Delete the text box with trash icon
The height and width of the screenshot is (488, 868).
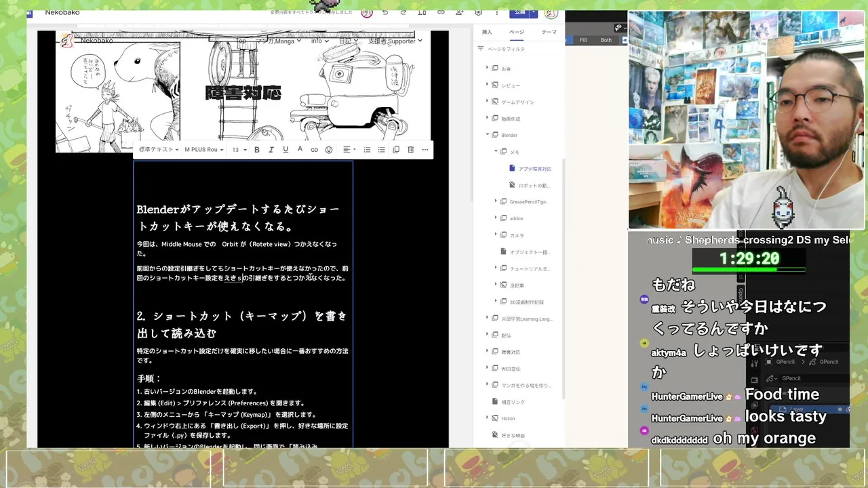[410, 150]
